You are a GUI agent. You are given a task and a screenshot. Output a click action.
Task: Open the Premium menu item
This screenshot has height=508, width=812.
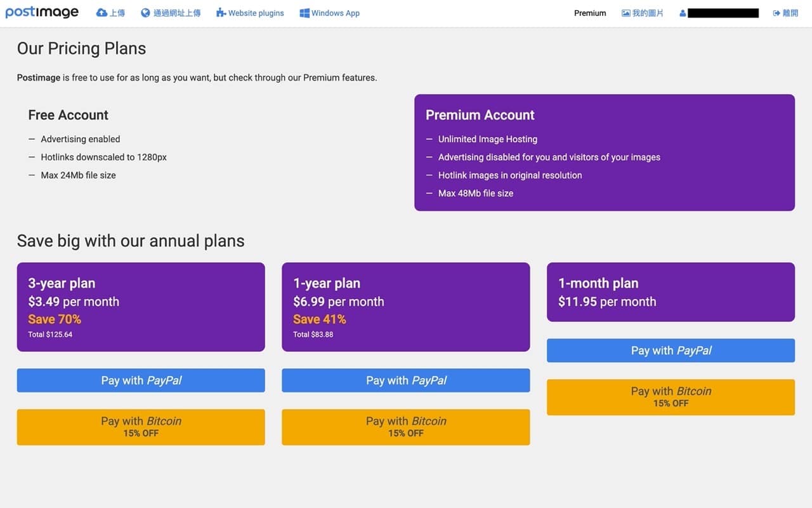tap(590, 13)
